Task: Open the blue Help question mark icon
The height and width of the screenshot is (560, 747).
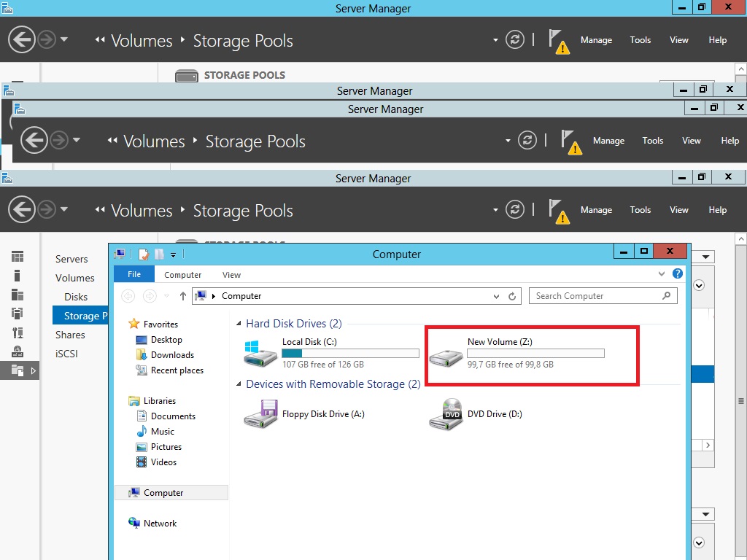Action: tap(678, 274)
